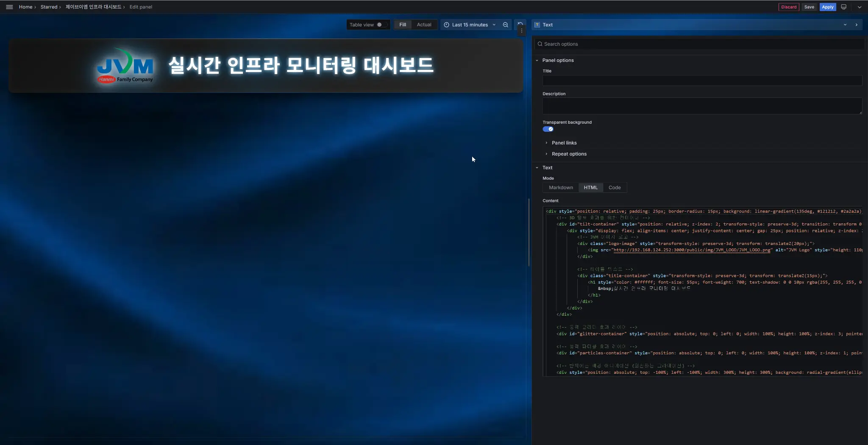This screenshot has height=445, width=868.
Task: Click the magnifier icon in Search options field
Action: (540, 44)
